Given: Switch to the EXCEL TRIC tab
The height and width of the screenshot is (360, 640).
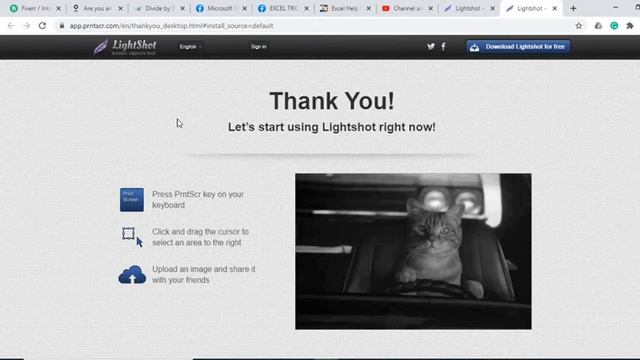Looking at the screenshot, I should pos(283,8).
